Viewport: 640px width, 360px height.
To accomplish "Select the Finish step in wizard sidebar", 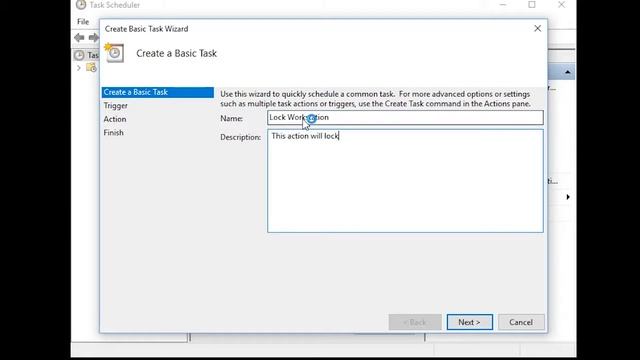I will click(113, 133).
